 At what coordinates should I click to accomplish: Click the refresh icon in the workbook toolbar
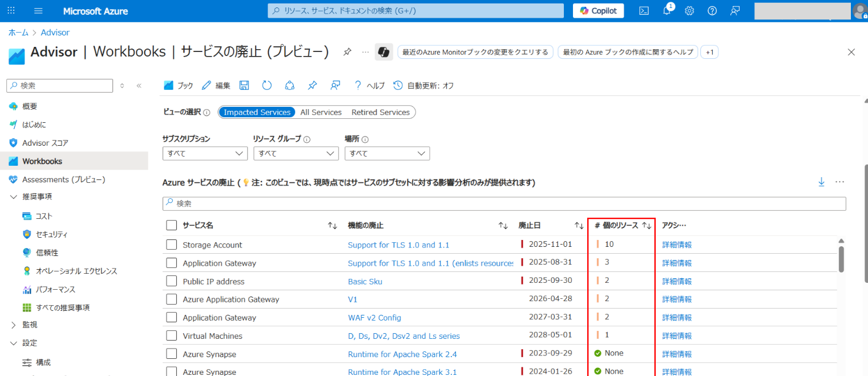tap(267, 86)
